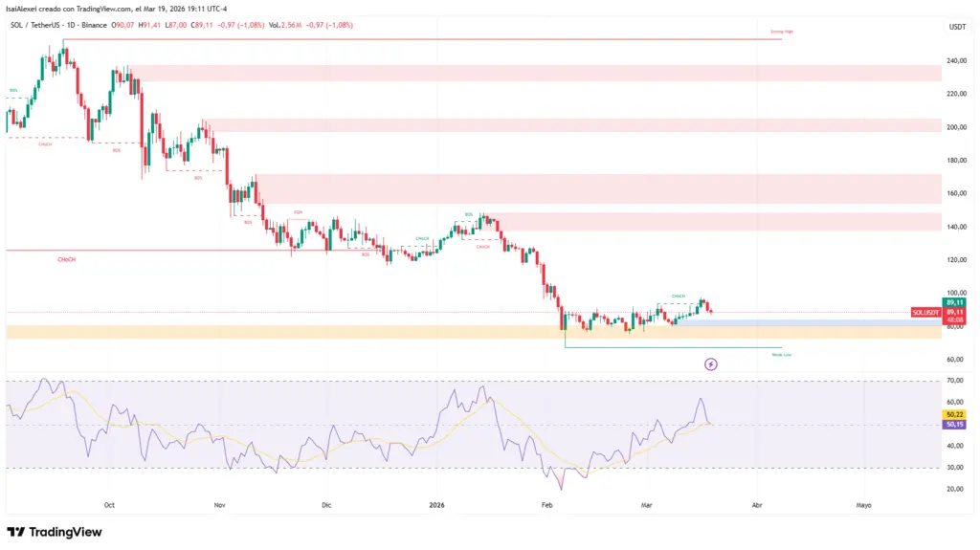Click the purple lightning bolt event icon

click(711, 363)
